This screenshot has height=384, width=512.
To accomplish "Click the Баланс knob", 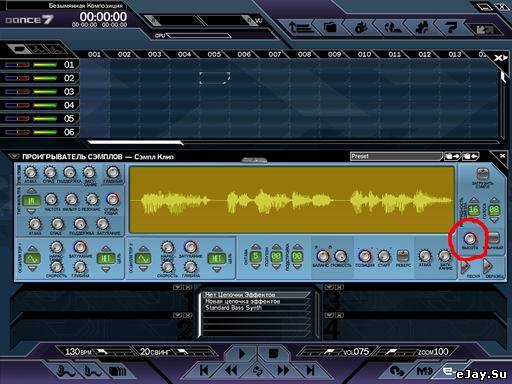I will pos(322,256).
